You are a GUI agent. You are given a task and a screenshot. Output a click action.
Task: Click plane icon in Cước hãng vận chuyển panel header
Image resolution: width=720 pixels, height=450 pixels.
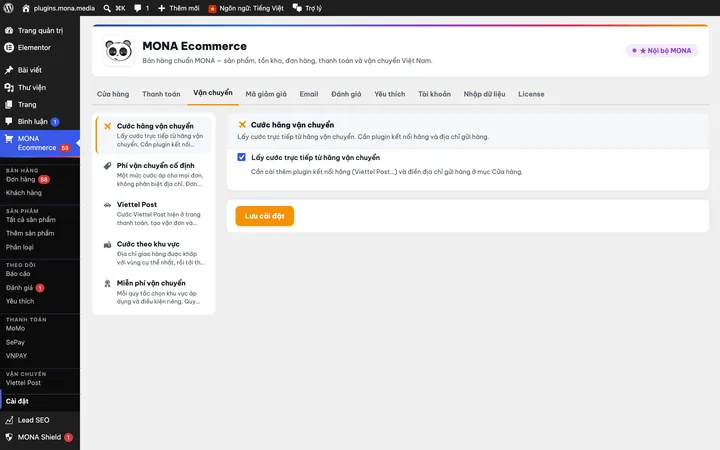tap(242, 124)
